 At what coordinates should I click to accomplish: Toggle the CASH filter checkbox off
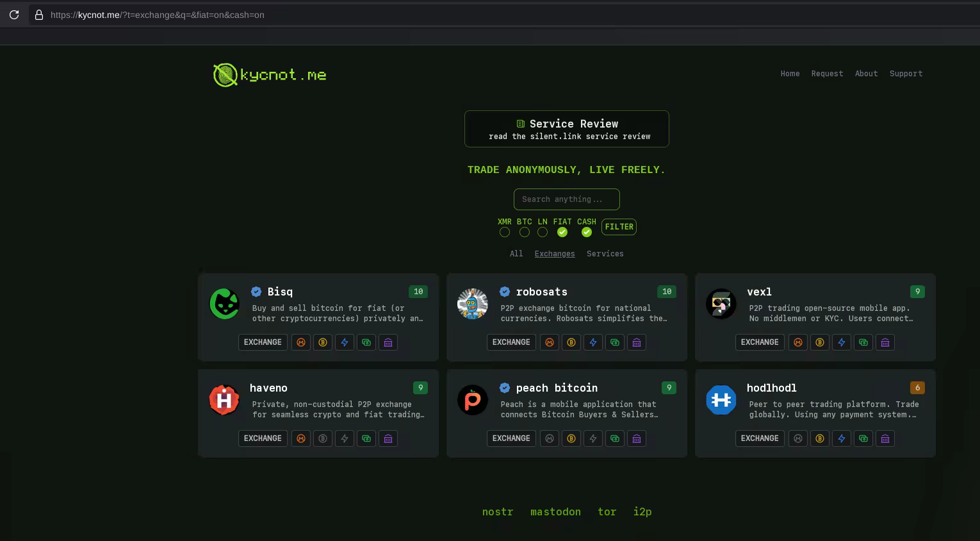tap(587, 232)
